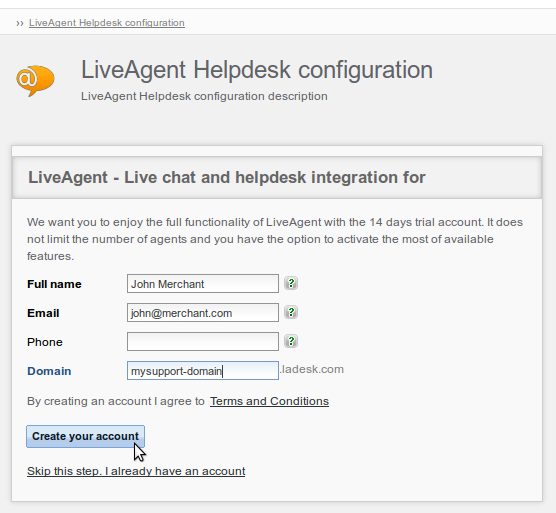Image resolution: width=556 pixels, height=513 pixels.
Task: Open the Terms and Conditions link
Action: 269,401
